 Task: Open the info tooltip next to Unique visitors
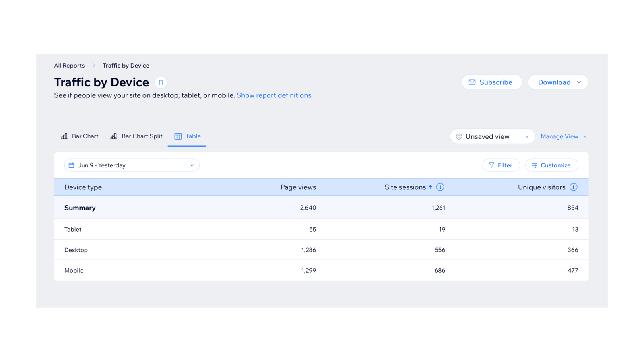pos(573,187)
